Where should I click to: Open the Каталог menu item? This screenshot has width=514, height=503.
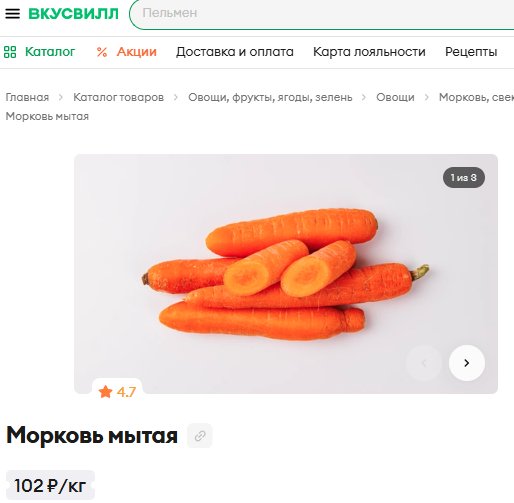50,52
